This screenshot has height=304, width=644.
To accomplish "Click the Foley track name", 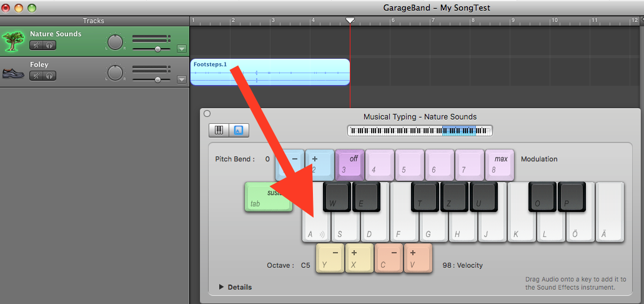I will (x=39, y=64).
